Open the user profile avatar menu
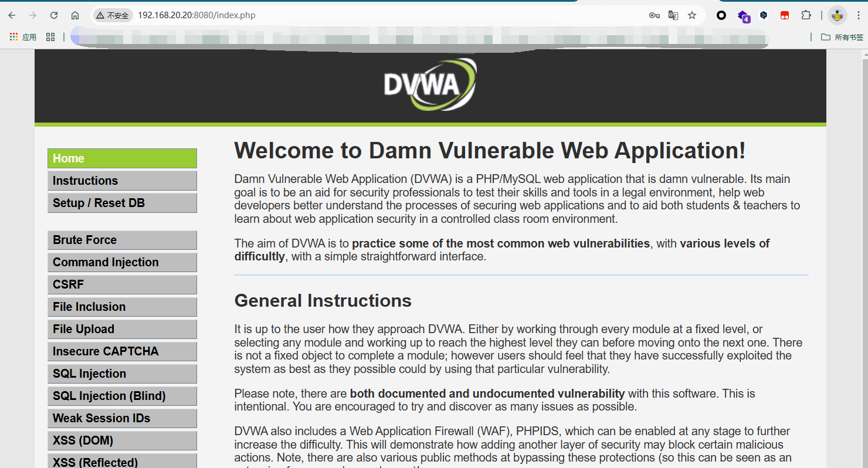 pyautogui.click(x=838, y=15)
